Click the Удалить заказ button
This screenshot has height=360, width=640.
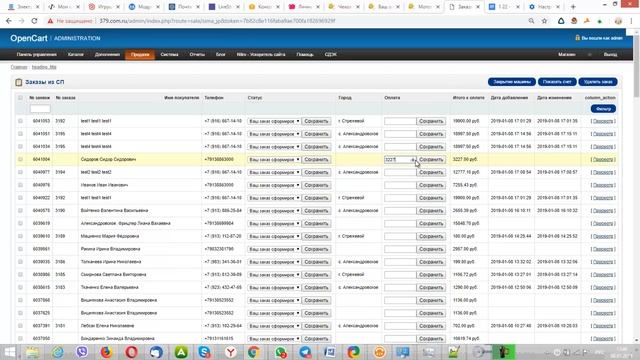[x=598, y=82]
